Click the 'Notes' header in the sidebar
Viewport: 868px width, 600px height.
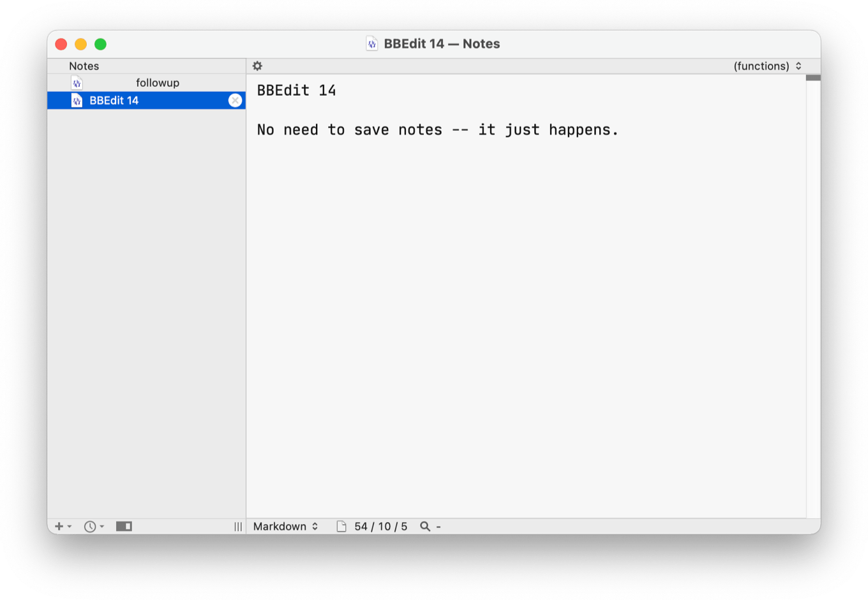[84, 66]
